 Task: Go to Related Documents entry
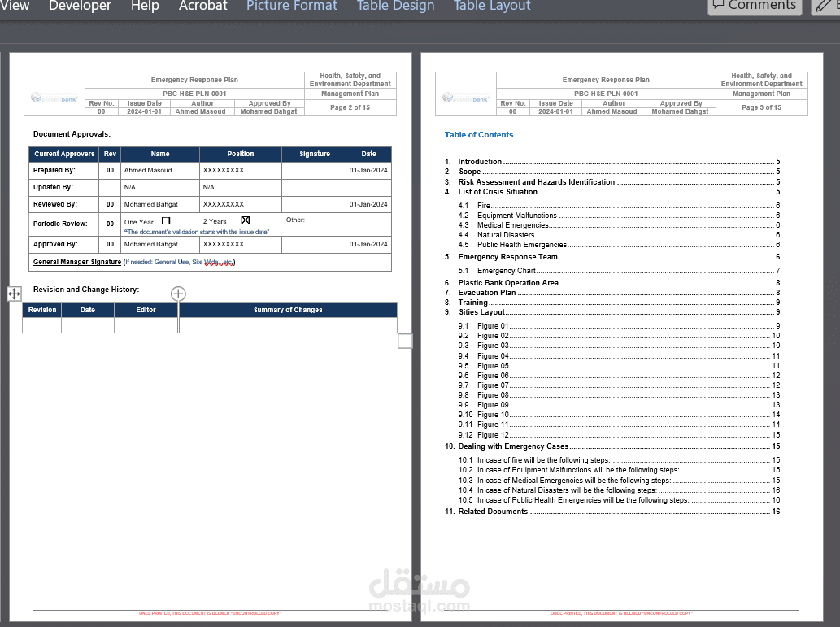click(612, 512)
